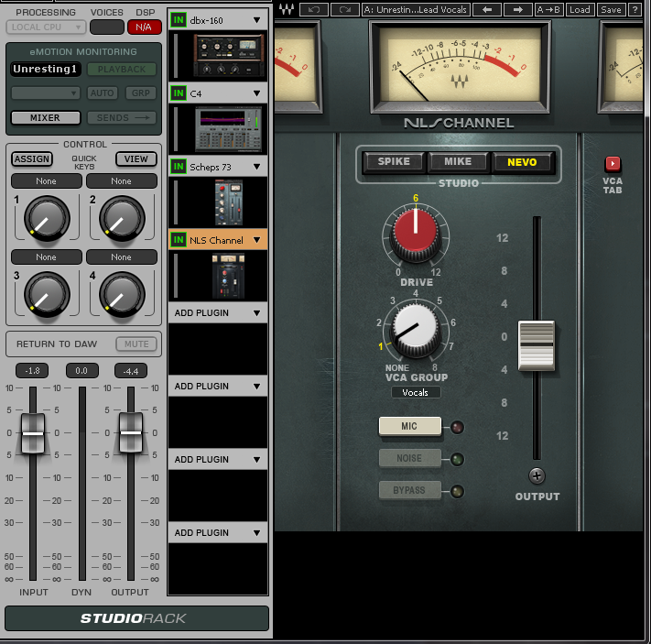Open the red VCA Tab arrow button
Image resolution: width=651 pixels, height=644 pixels.
[613, 164]
